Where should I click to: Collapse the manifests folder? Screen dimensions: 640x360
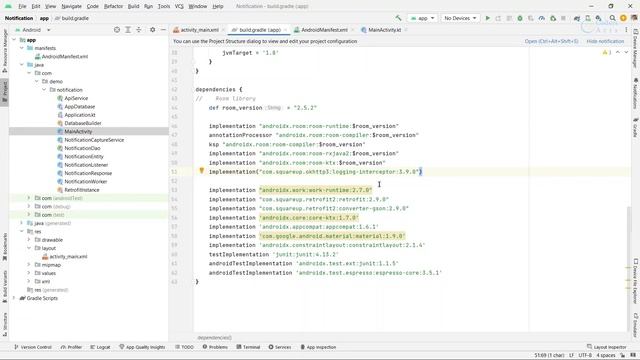[x=22, y=48]
